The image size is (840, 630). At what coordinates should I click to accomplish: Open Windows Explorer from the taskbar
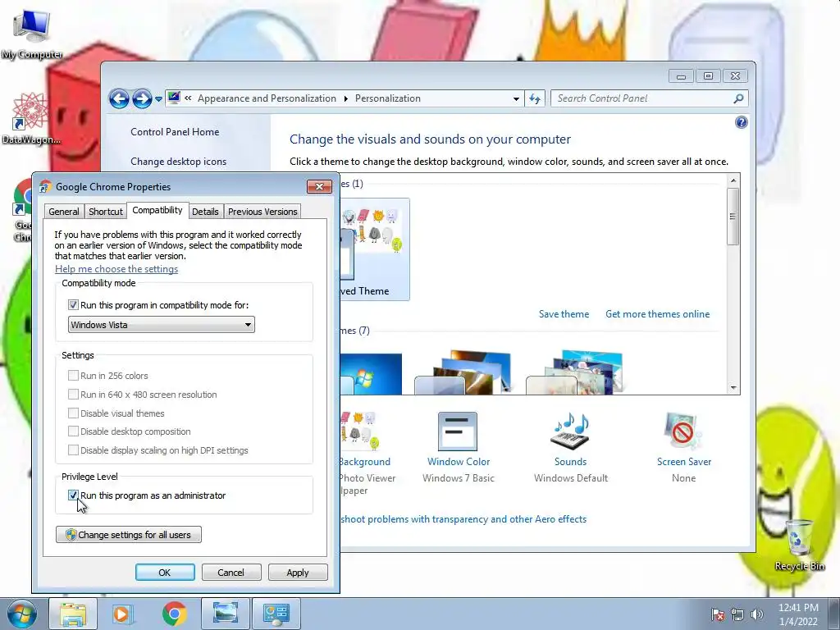click(73, 614)
